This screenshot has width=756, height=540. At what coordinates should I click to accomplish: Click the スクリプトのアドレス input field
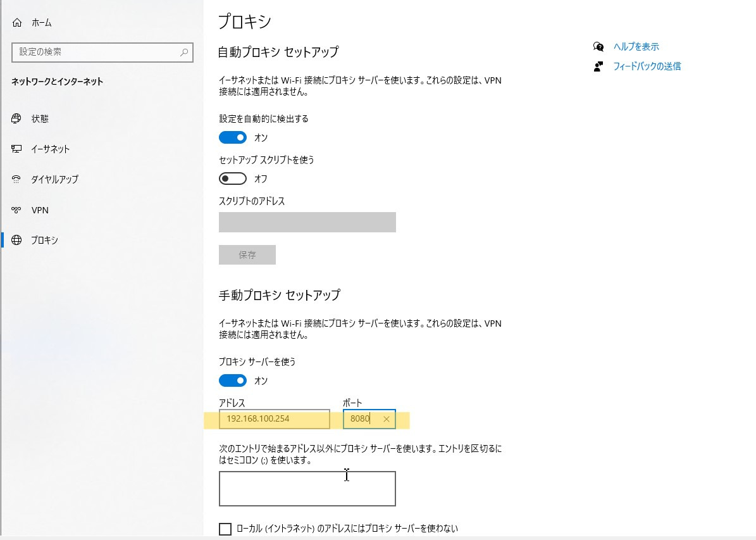pyautogui.click(x=307, y=222)
